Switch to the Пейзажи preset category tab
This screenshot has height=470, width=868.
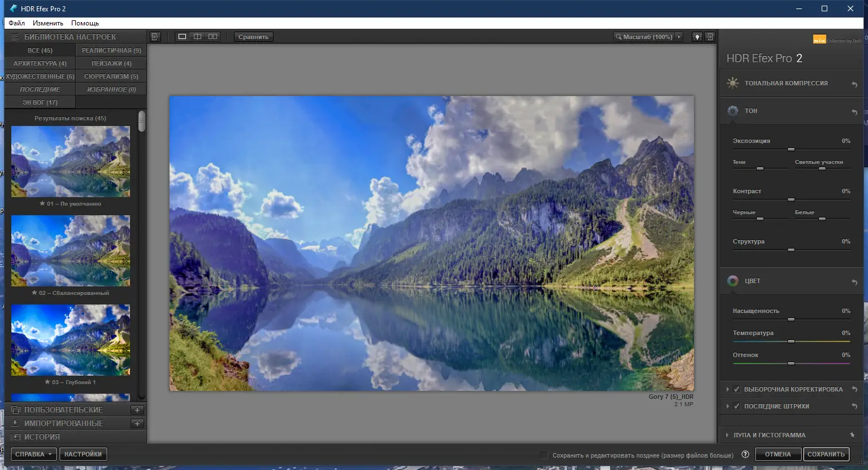(111, 63)
